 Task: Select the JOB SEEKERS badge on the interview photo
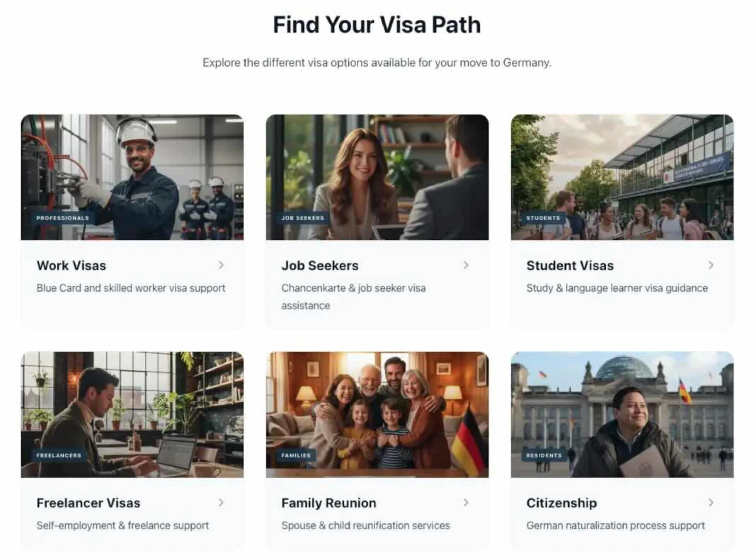(x=303, y=218)
